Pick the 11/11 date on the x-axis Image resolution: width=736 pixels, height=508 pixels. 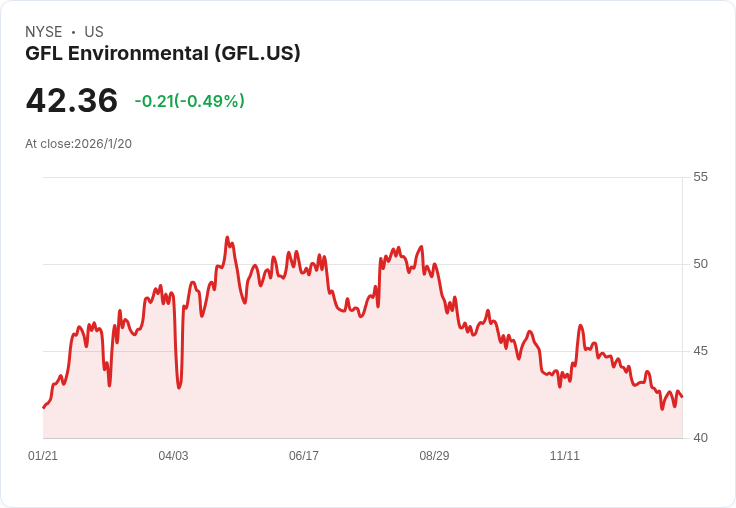click(x=565, y=456)
